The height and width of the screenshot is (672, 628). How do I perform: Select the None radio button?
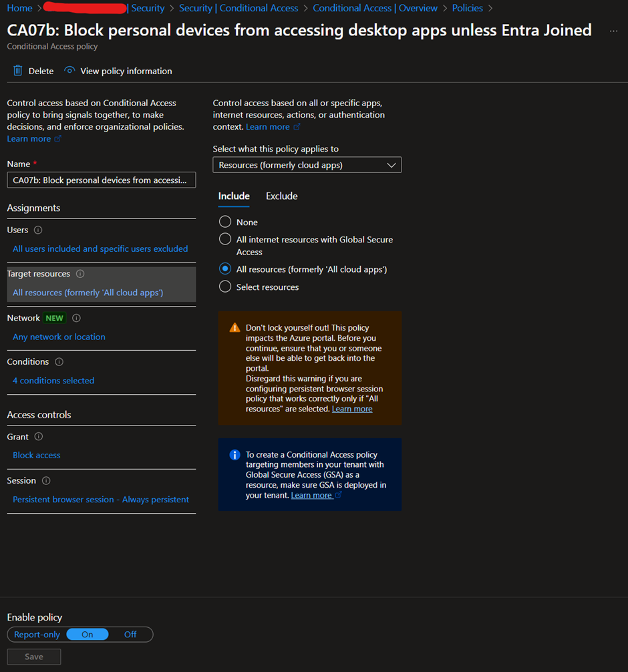(225, 222)
